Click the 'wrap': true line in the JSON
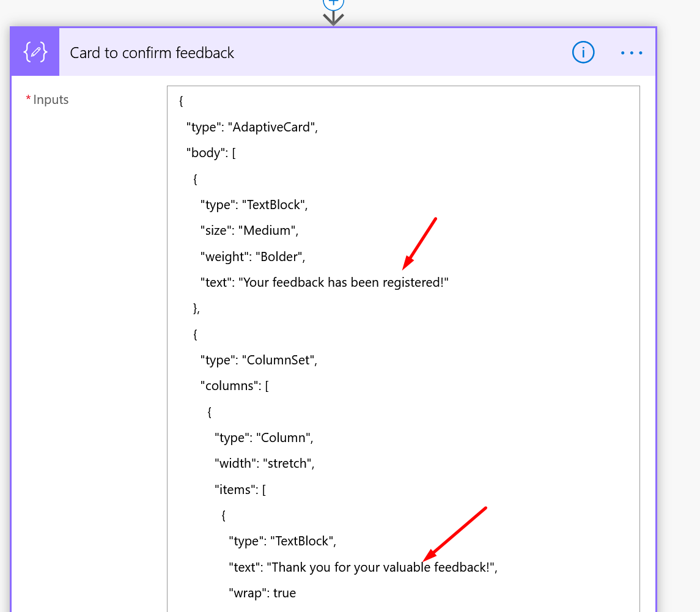700x612 pixels. tap(263, 592)
